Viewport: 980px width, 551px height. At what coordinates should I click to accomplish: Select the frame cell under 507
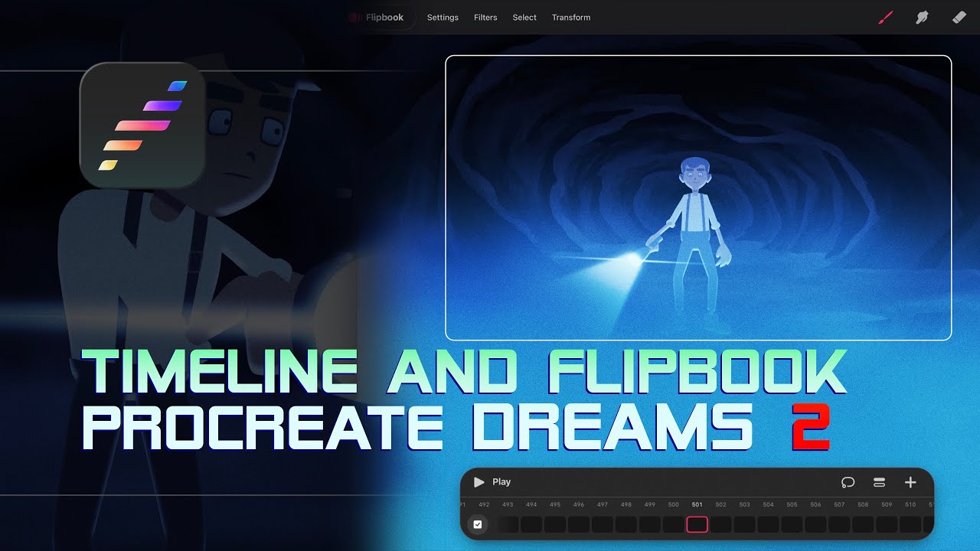click(840, 524)
